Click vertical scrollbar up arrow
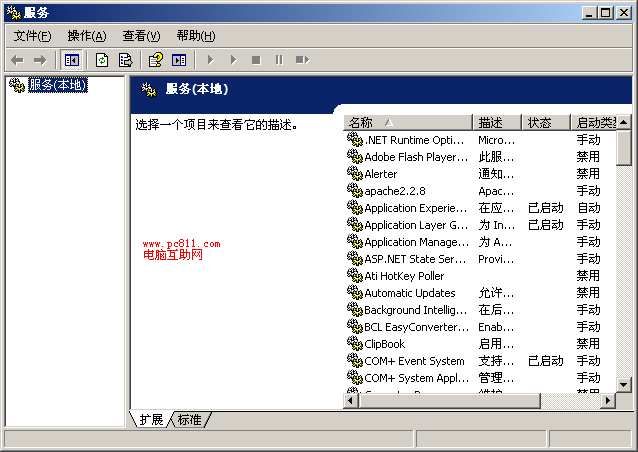This screenshot has height=452, width=638. coord(624,122)
